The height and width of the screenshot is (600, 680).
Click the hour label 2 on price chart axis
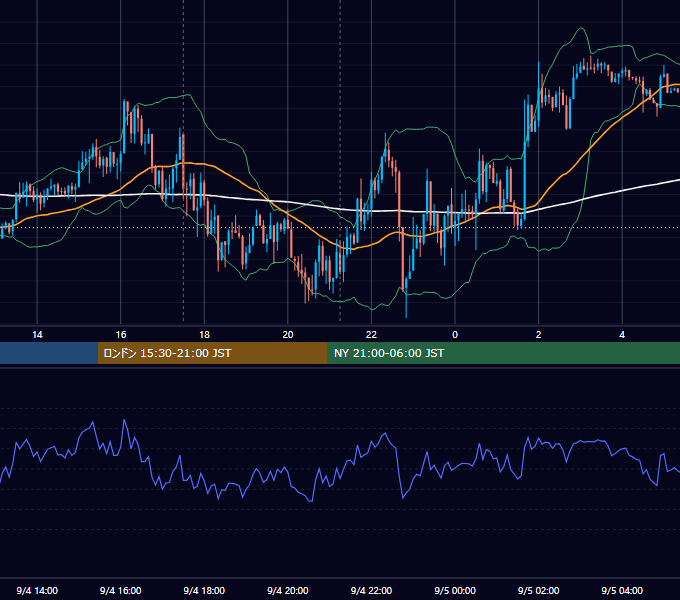click(x=539, y=335)
